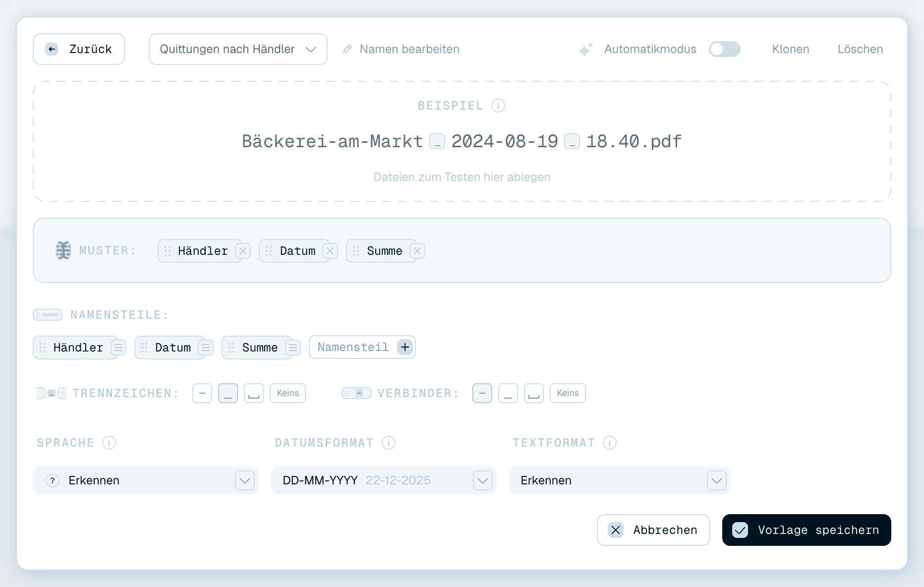
Task: Select hyphen as Trennzeichen
Action: tap(202, 393)
